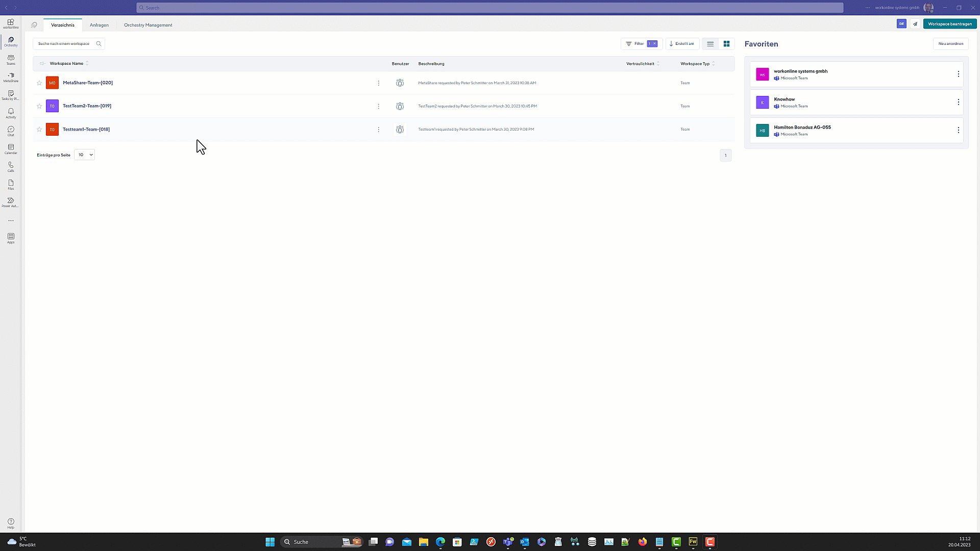The image size is (980, 551).
Task: Open workonline app at top of rail
Action: click(11, 23)
